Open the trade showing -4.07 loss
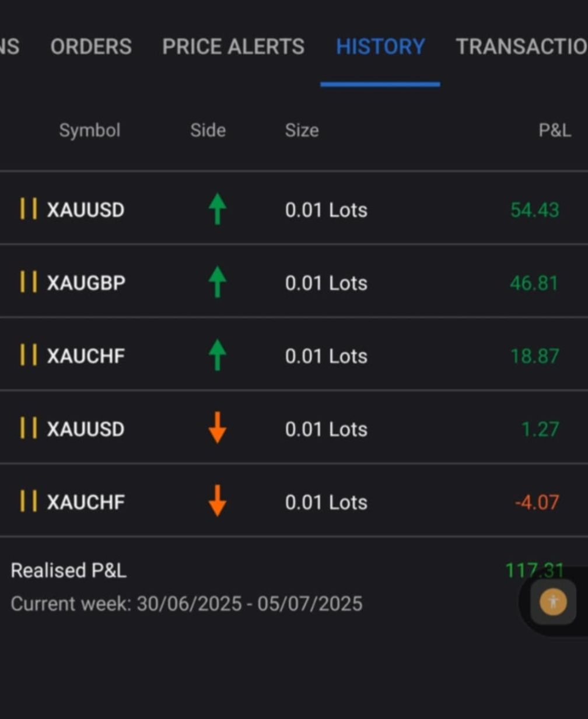The image size is (588, 719). pyautogui.click(x=294, y=501)
